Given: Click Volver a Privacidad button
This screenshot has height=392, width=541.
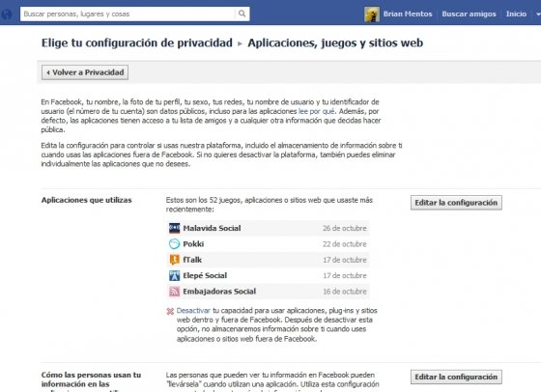Looking at the screenshot, I should tap(85, 72).
